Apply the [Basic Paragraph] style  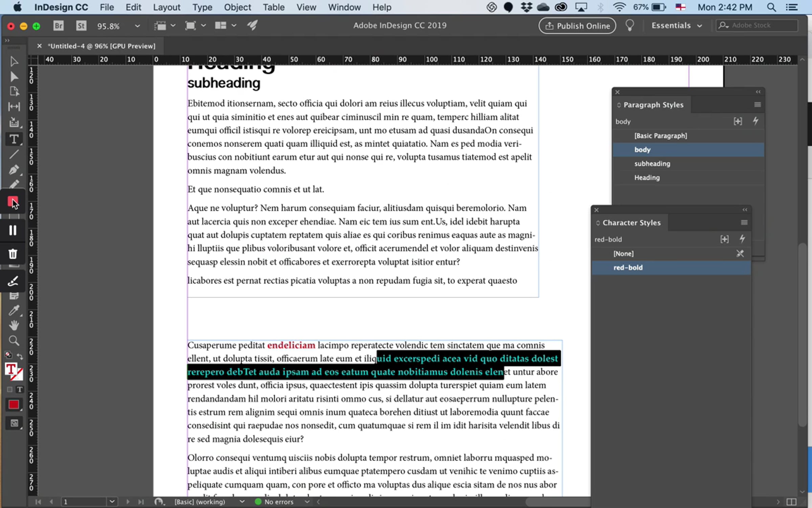688,136
